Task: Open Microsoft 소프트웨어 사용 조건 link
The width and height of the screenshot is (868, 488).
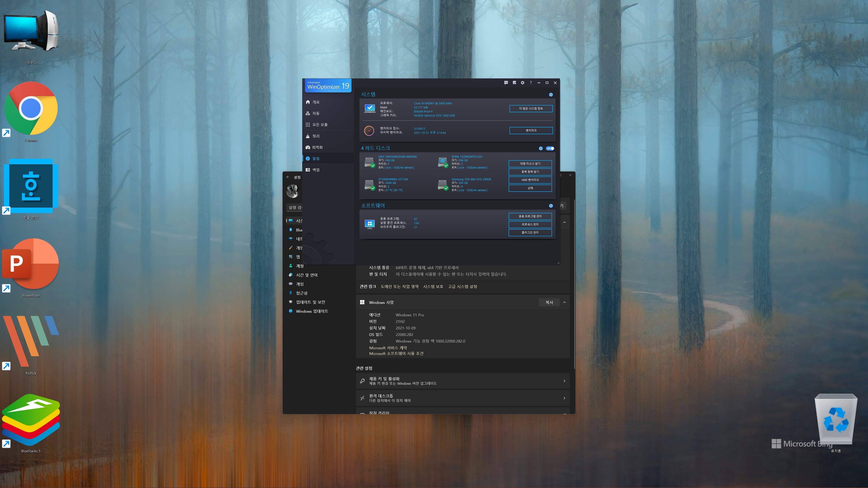Action: click(396, 354)
